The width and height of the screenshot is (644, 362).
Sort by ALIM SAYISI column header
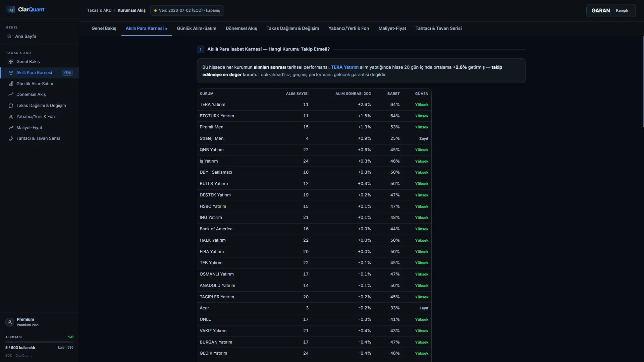[297, 94]
